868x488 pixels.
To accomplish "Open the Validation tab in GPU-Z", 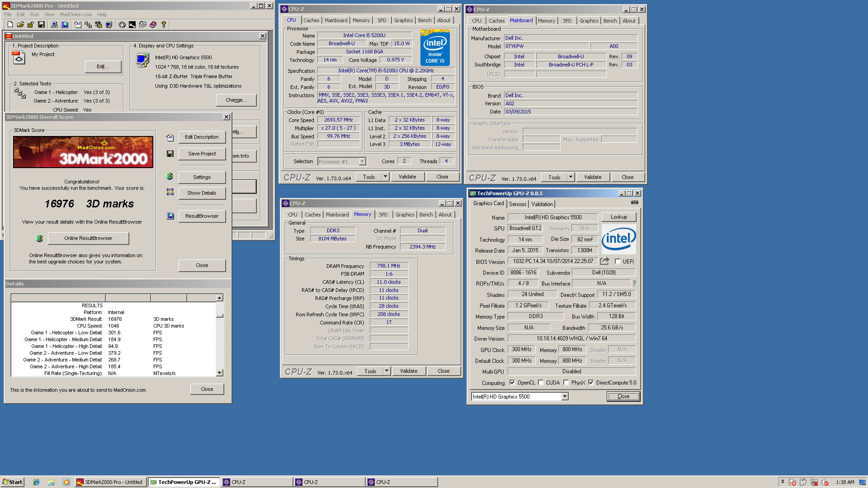I will coord(542,204).
